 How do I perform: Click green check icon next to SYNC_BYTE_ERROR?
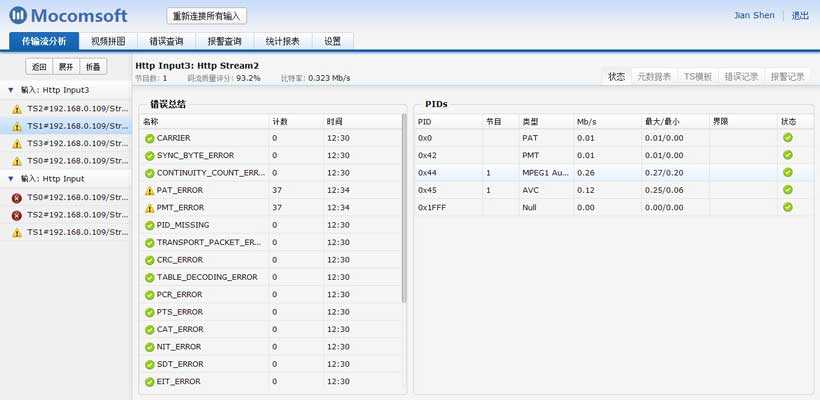click(x=150, y=156)
